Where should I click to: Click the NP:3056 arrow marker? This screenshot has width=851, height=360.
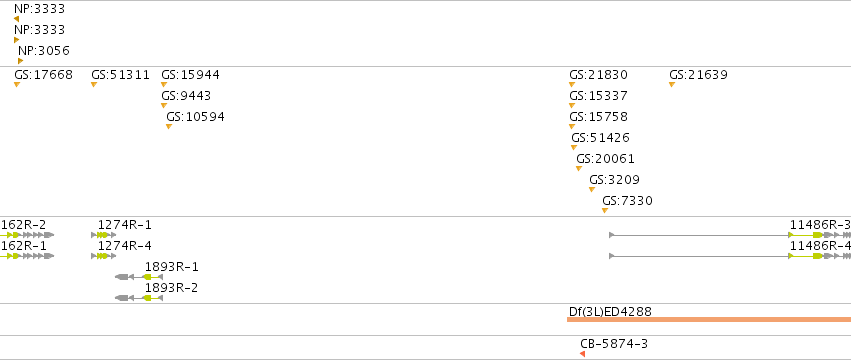[21, 61]
